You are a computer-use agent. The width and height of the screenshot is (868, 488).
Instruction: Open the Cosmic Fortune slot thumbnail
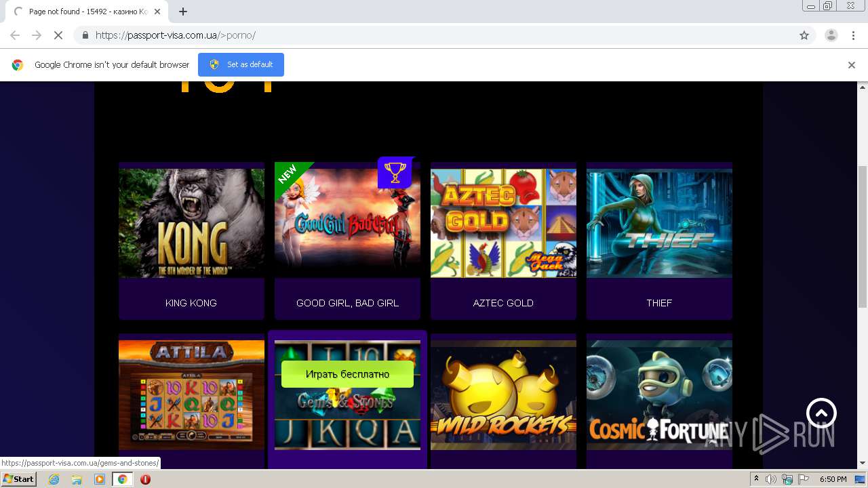click(659, 395)
